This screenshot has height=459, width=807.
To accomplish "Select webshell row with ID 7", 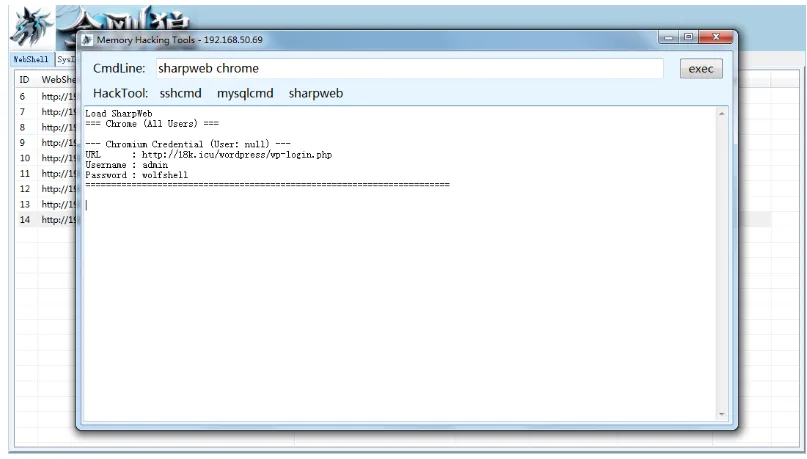I will click(46, 112).
